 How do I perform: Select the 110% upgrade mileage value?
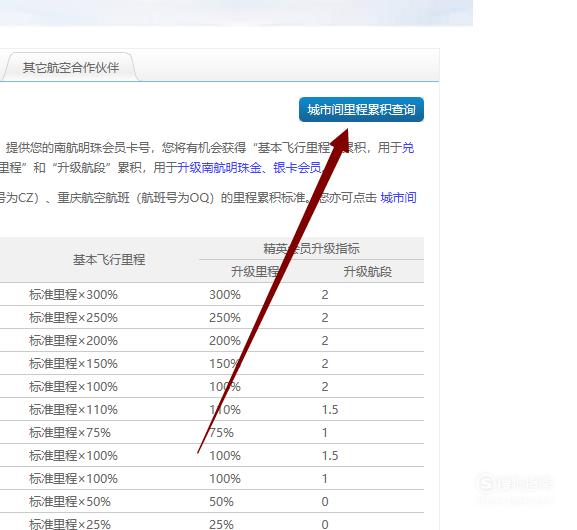(x=225, y=410)
